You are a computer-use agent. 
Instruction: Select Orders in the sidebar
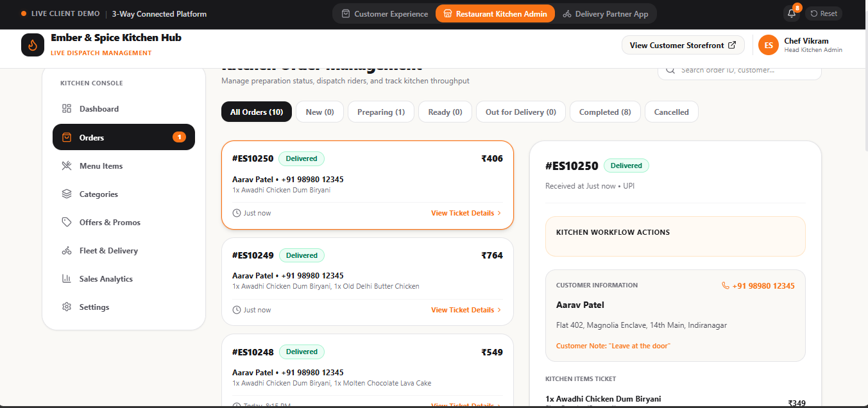pos(124,137)
